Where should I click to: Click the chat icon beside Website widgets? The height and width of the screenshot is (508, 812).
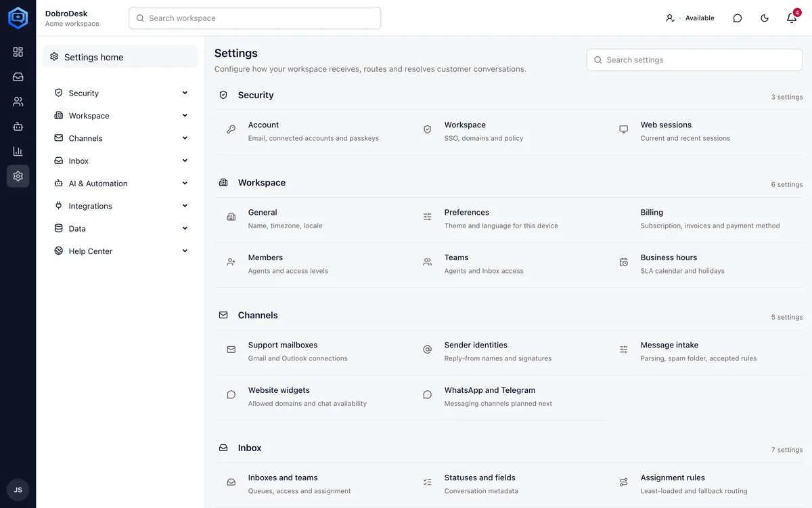(x=231, y=395)
